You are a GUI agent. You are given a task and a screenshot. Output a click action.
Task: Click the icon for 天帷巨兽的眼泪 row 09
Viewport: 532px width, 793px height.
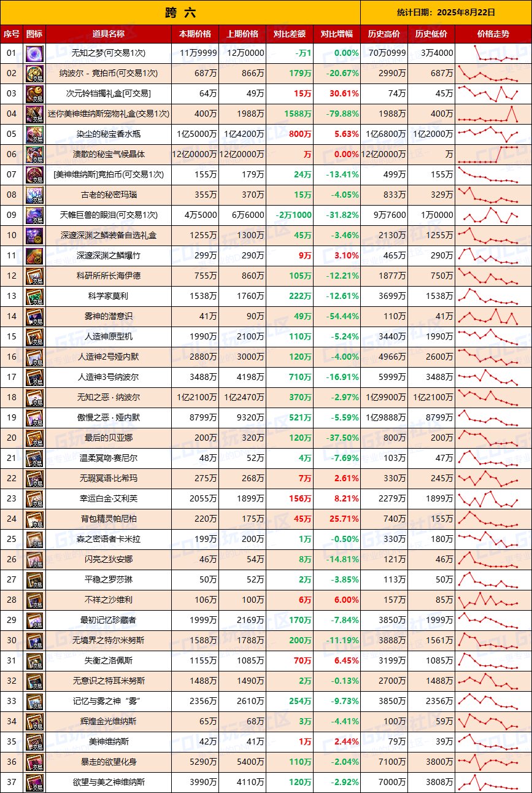(x=34, y=215)
